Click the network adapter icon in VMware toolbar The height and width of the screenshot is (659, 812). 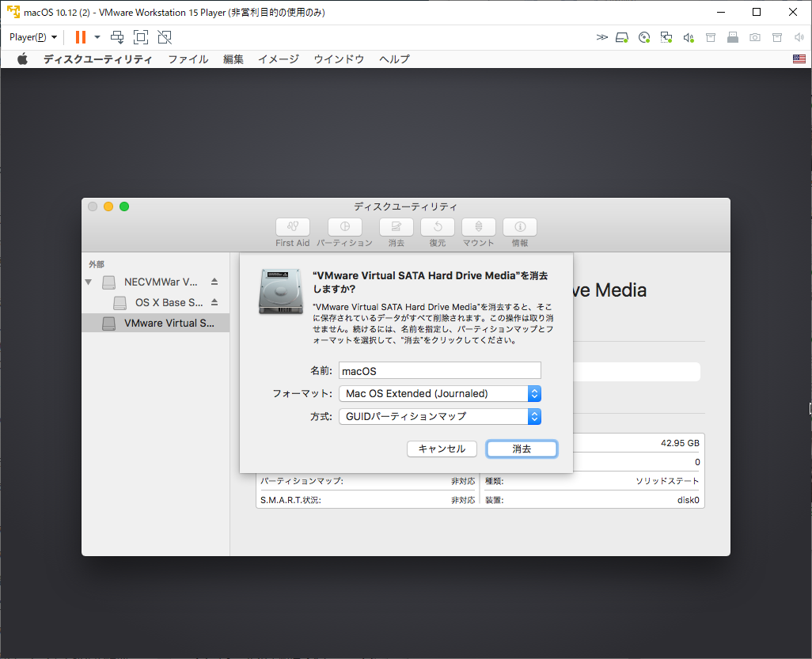coord(666,37)
